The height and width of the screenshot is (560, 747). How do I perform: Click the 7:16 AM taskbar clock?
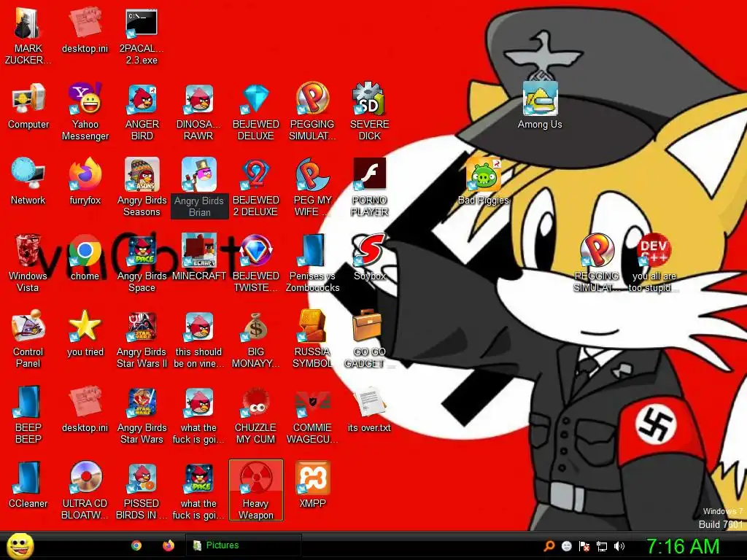pyautogui.click(x=683, y=546)
